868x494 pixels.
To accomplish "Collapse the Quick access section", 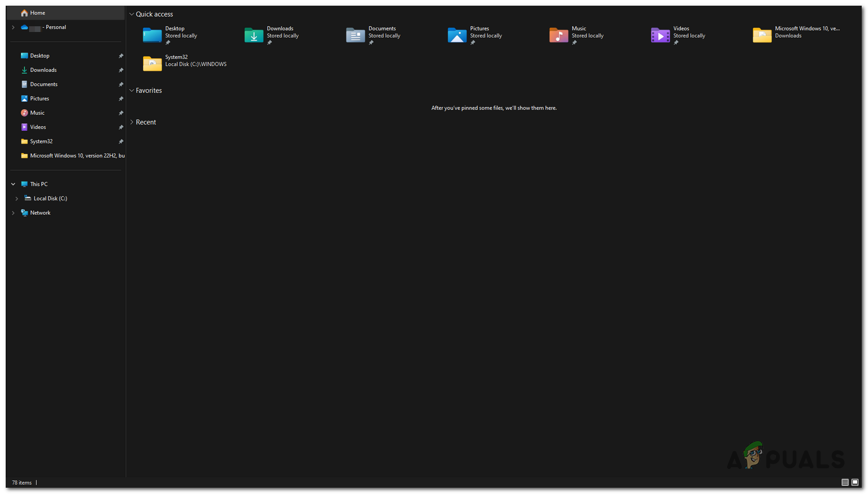I will pyautogui.click(x=131, y=14).
